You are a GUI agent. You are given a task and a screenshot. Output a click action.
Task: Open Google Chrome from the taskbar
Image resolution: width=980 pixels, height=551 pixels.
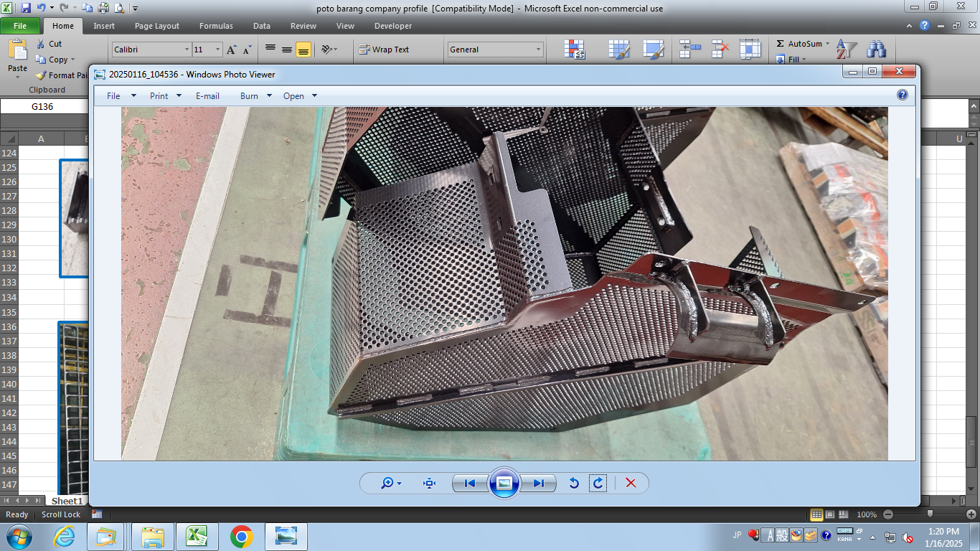click(242, 537)
